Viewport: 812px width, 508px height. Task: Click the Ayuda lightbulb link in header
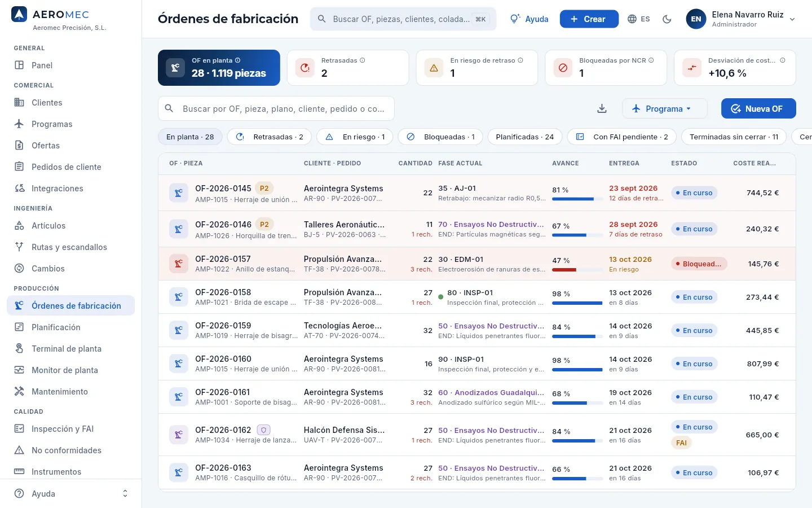tap(529, 19)
